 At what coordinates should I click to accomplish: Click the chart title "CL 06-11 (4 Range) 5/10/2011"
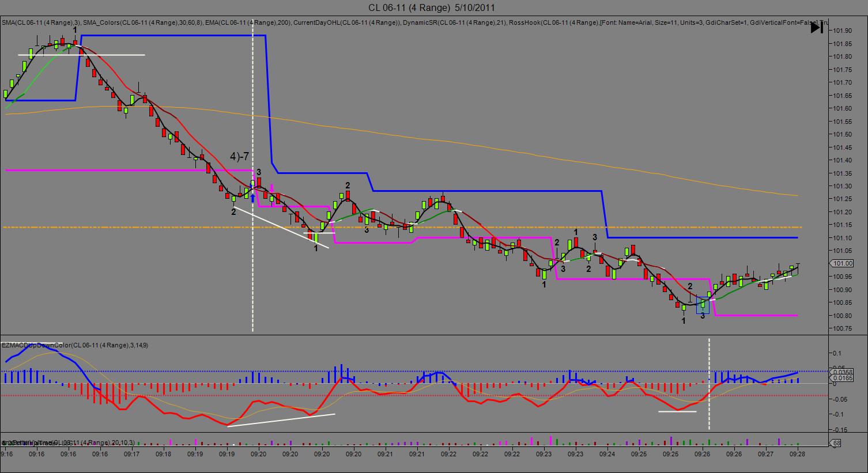pos(431,7)
